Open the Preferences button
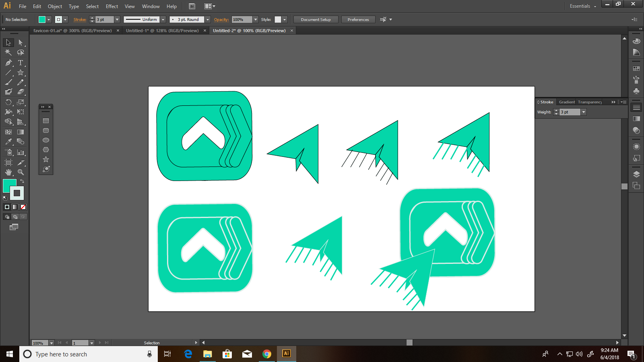644x362 pixels. pos(358,20)
